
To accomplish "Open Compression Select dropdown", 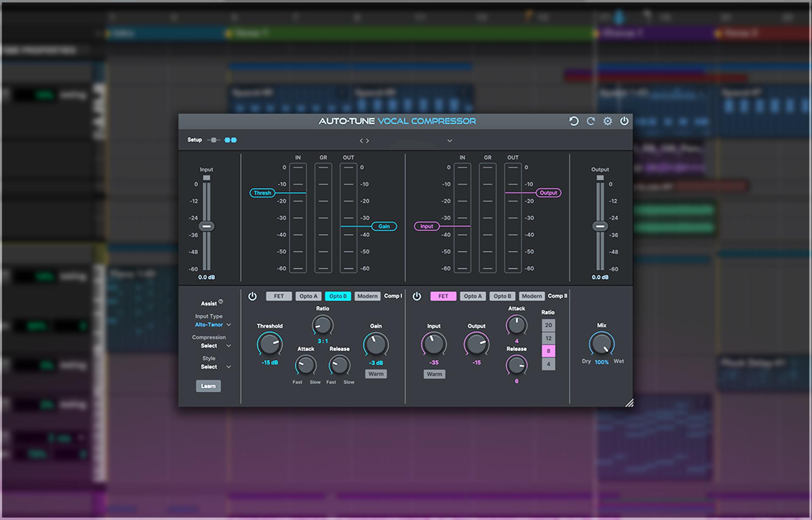I will 216,346.
